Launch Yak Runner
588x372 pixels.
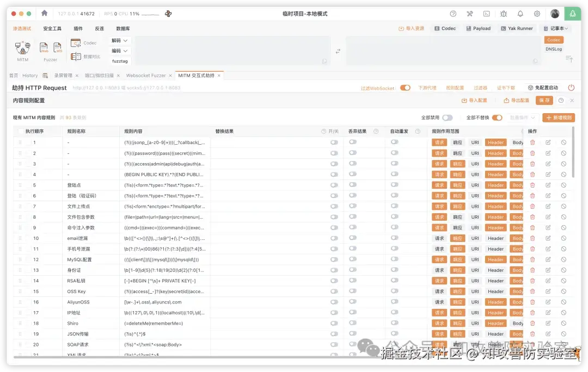click(516, 28)
